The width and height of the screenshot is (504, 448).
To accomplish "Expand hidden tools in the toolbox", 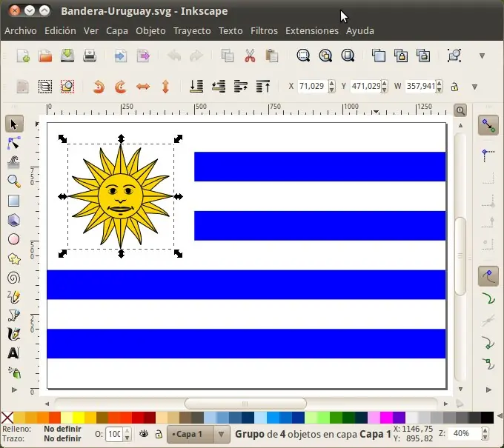I will (13, 389).
